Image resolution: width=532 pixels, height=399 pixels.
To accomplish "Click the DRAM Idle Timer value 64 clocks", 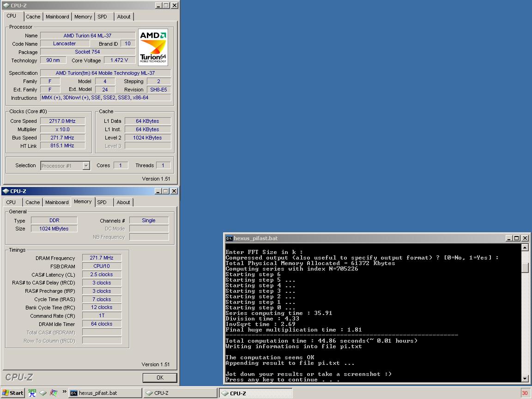I will point(102,324).
